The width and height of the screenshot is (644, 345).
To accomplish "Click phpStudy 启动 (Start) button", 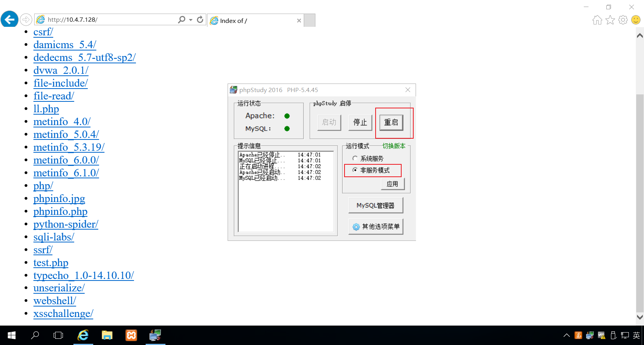I will (x=329, y=122).
